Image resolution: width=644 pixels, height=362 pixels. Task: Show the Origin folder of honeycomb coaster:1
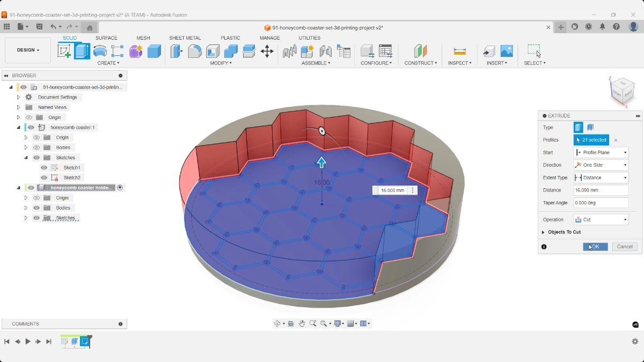pyautogui.click(x=36, y=137)
